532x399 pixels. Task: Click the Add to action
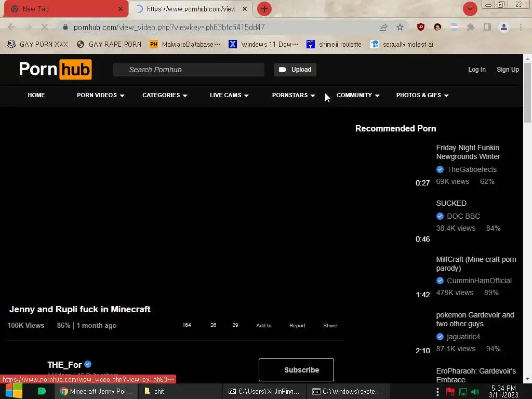point(263,325)
